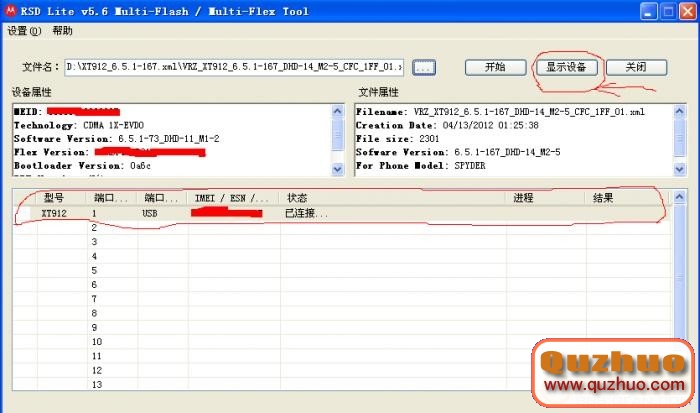Focus the 文件名 path input field

point(234,67)
